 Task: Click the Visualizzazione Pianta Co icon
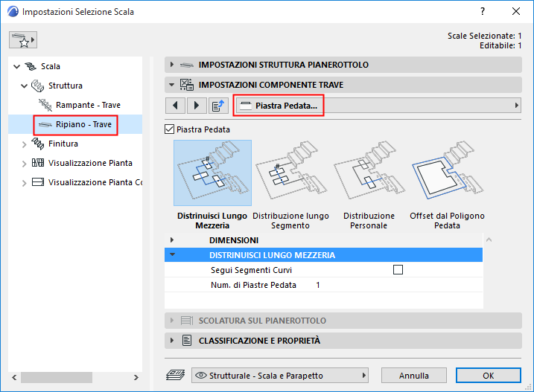point(38,182)
